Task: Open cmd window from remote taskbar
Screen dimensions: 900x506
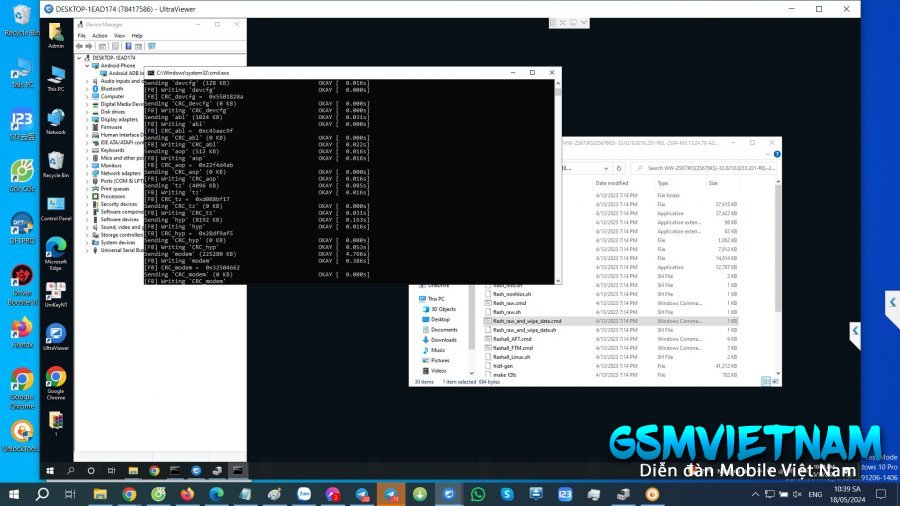Action: (237, 470)
